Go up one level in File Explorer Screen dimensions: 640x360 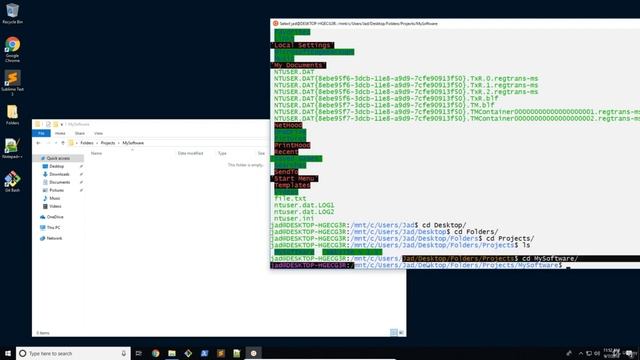63,143
